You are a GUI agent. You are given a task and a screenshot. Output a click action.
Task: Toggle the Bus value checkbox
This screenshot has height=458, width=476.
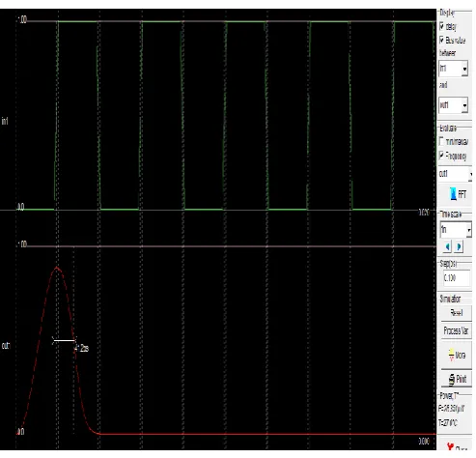click(x=442, y=40)
